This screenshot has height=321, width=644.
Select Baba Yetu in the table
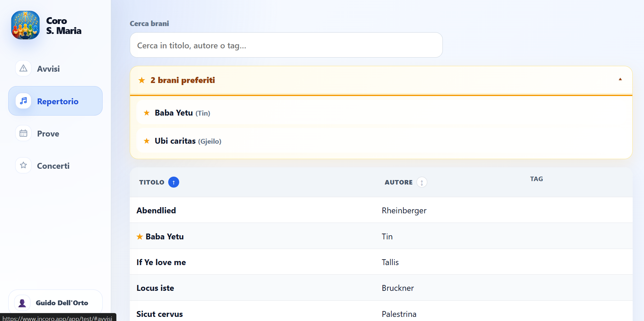tap(165, 236)
